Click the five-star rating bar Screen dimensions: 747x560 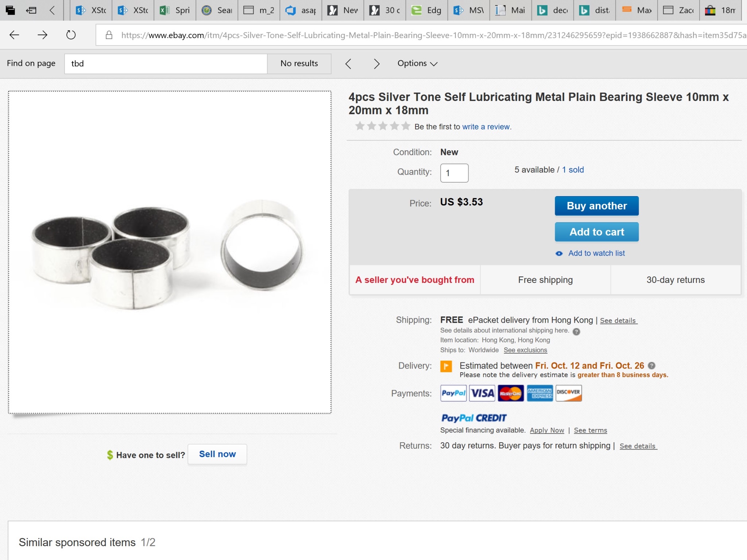pos(383,126)
